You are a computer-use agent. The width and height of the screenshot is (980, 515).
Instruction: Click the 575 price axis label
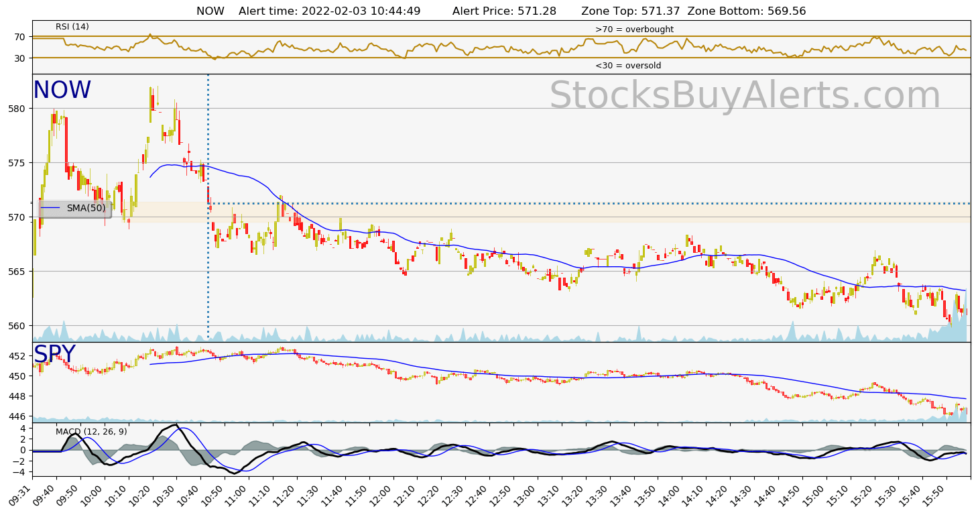pos(18,163)
